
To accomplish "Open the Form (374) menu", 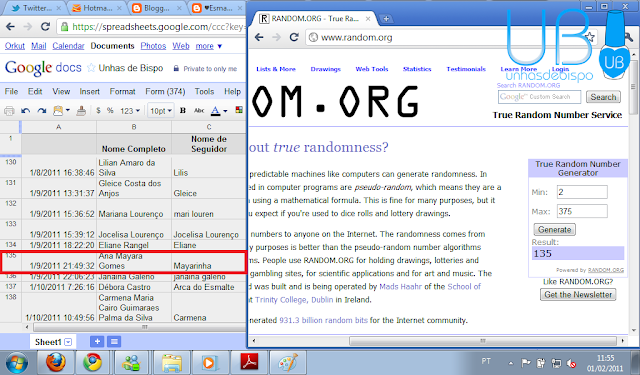I will pos(165,91).
